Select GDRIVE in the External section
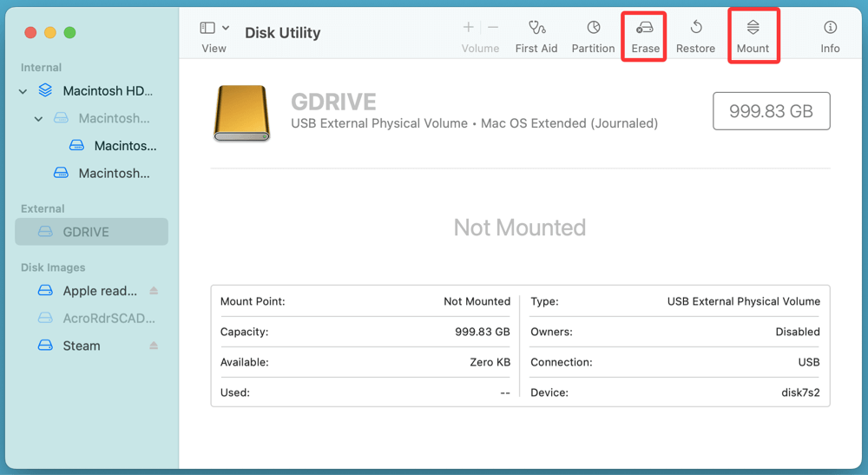This screenshot has height=475, width=868. [x=91, y=231]
